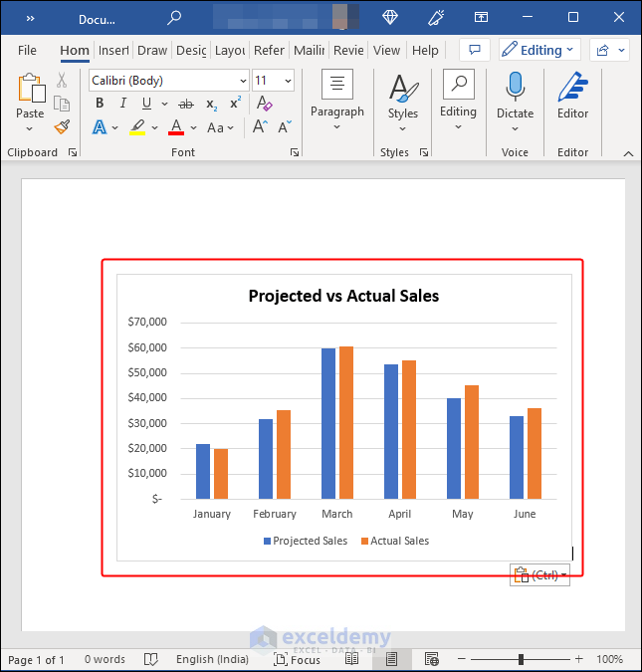Switch to the View tab
642x672 pixels.
(386, 50)
